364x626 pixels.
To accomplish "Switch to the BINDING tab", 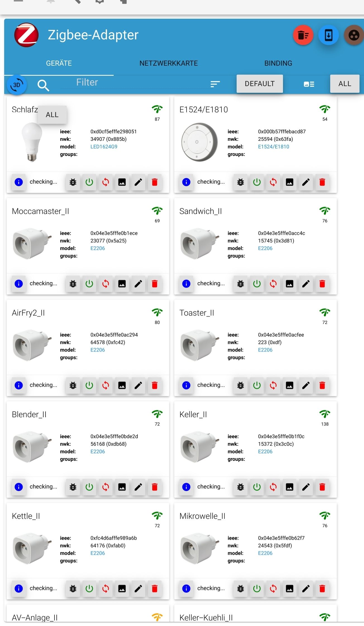I will point(278,63).
